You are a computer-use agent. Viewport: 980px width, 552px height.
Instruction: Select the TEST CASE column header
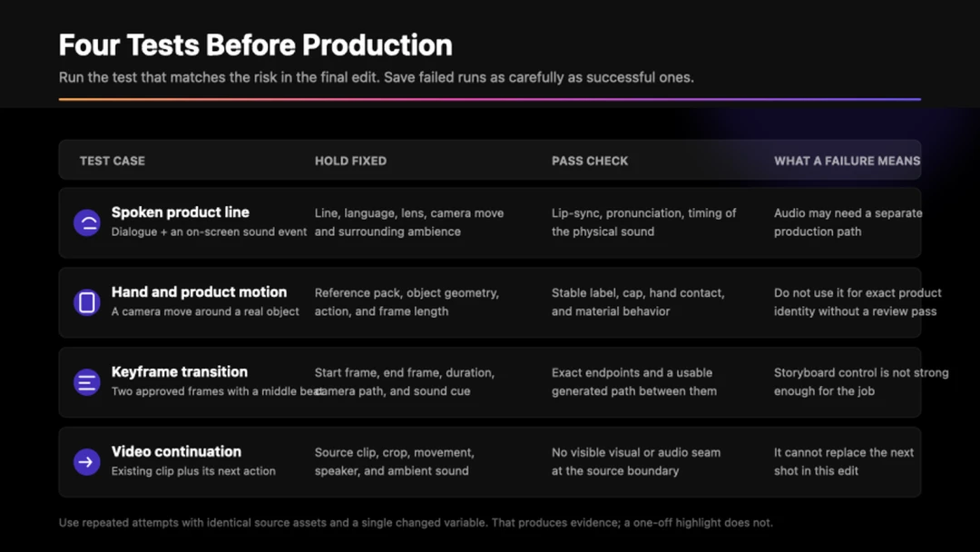(113, 161)
